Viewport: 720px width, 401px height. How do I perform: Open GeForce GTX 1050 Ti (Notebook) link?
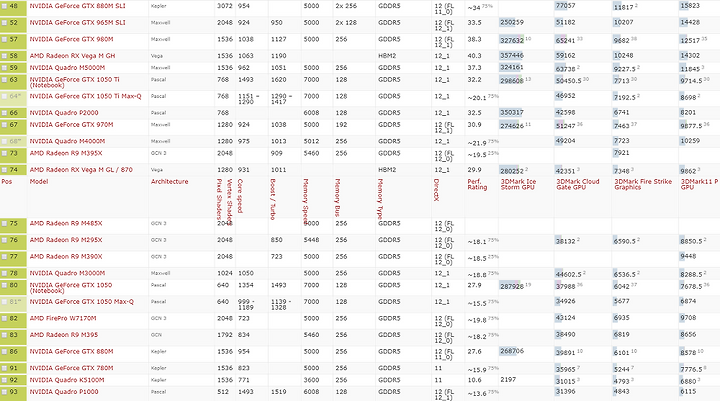(74, 82)
